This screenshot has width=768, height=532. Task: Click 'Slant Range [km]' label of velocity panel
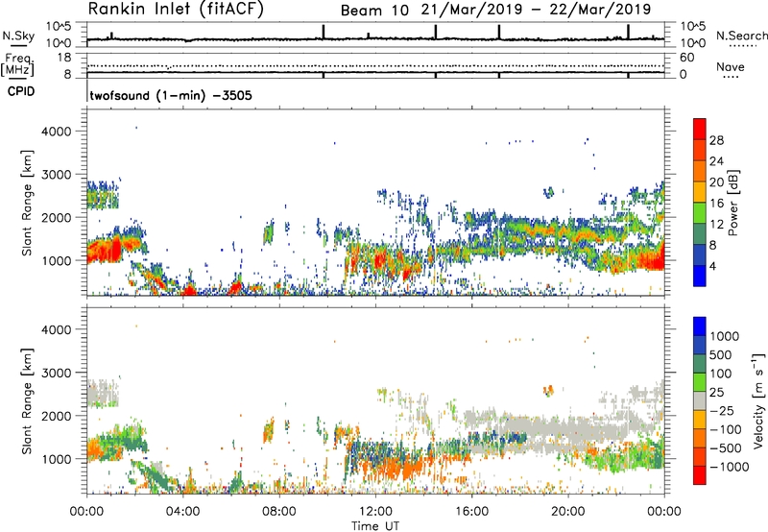click(x=27, y=400)
